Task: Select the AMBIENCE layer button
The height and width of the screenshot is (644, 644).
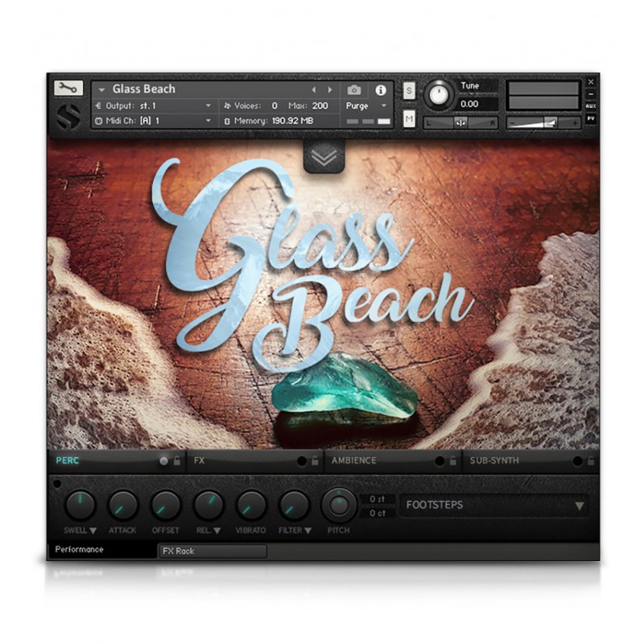Action: point(378,461)
